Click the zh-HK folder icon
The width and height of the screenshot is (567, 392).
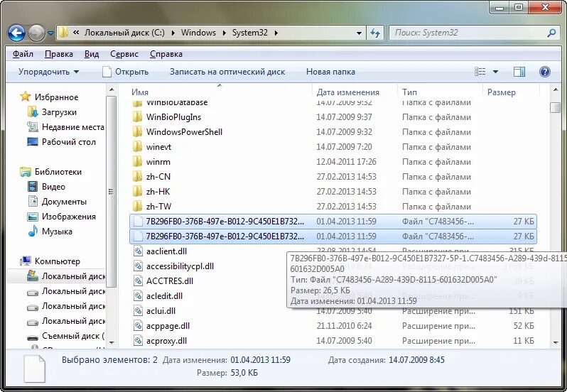click(x=137, y=192)
